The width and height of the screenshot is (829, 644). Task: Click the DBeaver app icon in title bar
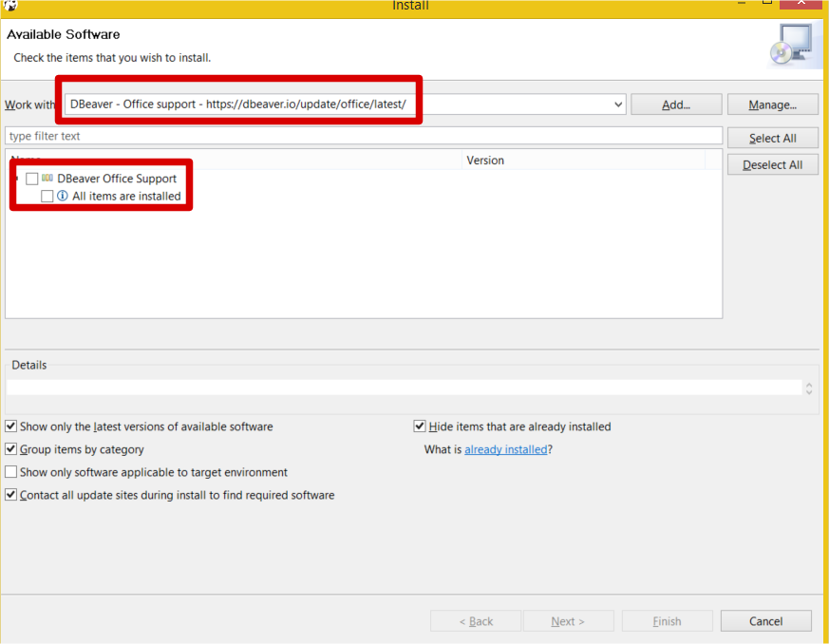point(10,6)
